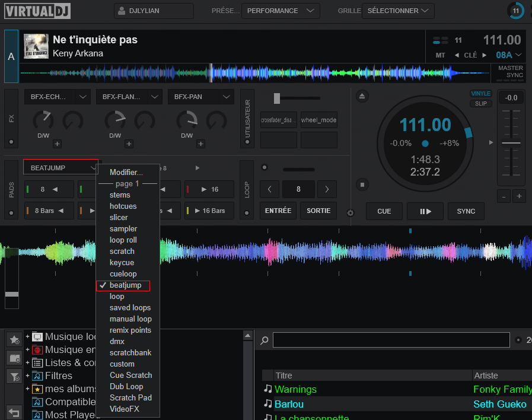
Task: Open the BEATJUMP pads mode dropdown
Action: [x=60, y=168]
